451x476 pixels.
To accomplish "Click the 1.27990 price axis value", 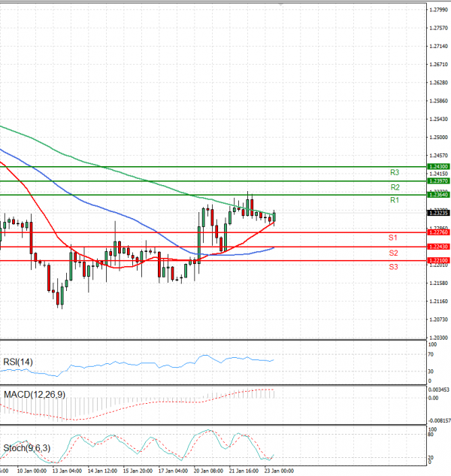I will click(x=438, y=10).
